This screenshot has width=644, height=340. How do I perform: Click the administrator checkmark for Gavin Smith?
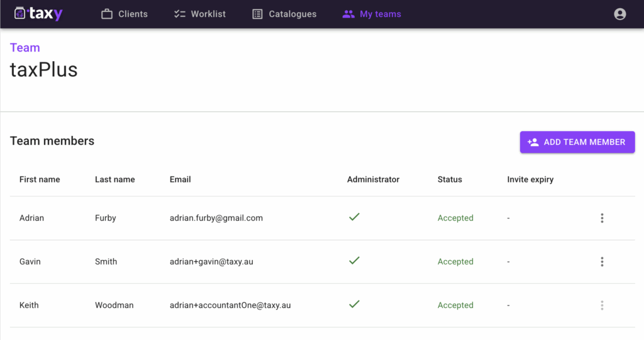coord(355,261)
